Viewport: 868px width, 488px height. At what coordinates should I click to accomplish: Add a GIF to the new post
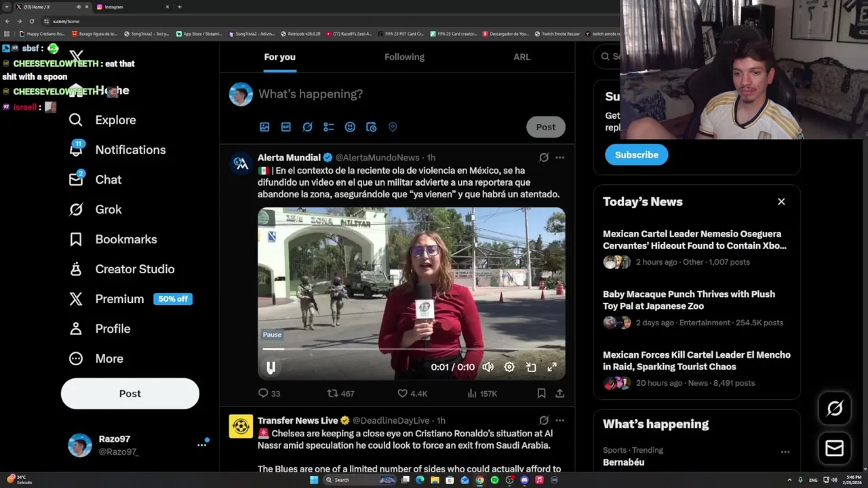coord(286,127)
